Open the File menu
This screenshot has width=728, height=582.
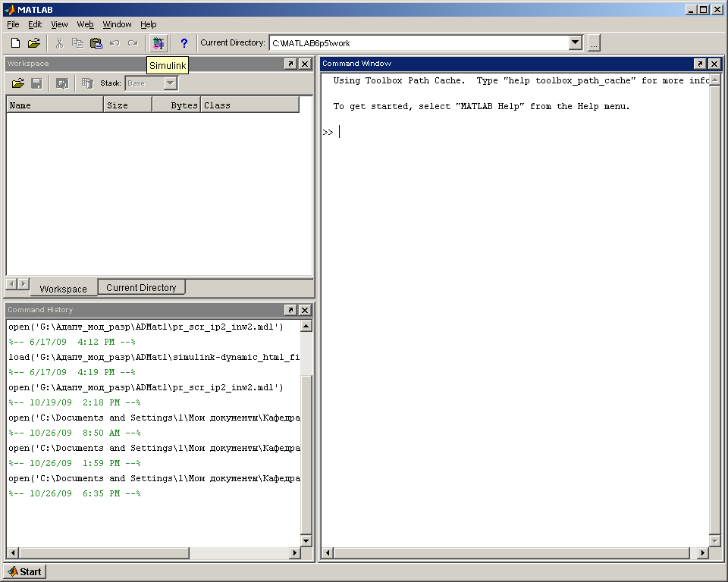(13, 24)
